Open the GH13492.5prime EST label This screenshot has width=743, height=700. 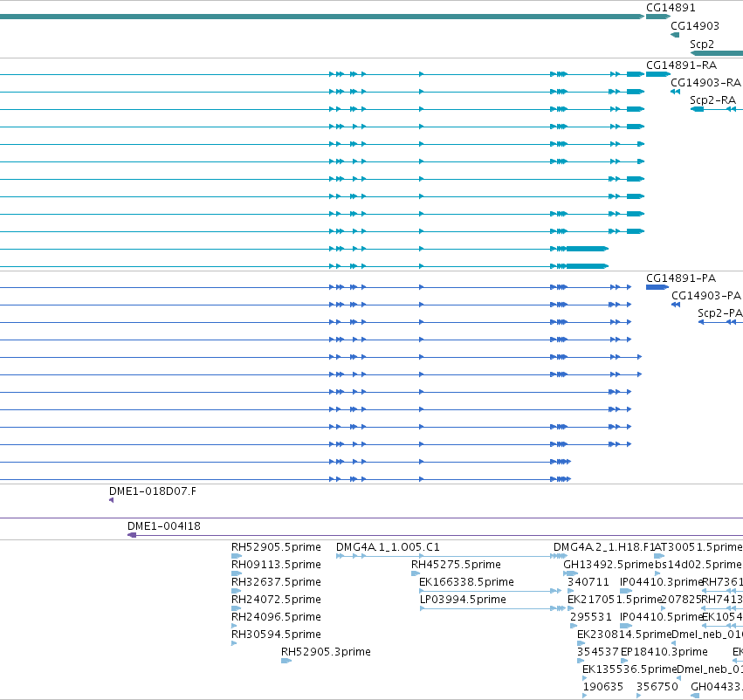click(609, 565)
